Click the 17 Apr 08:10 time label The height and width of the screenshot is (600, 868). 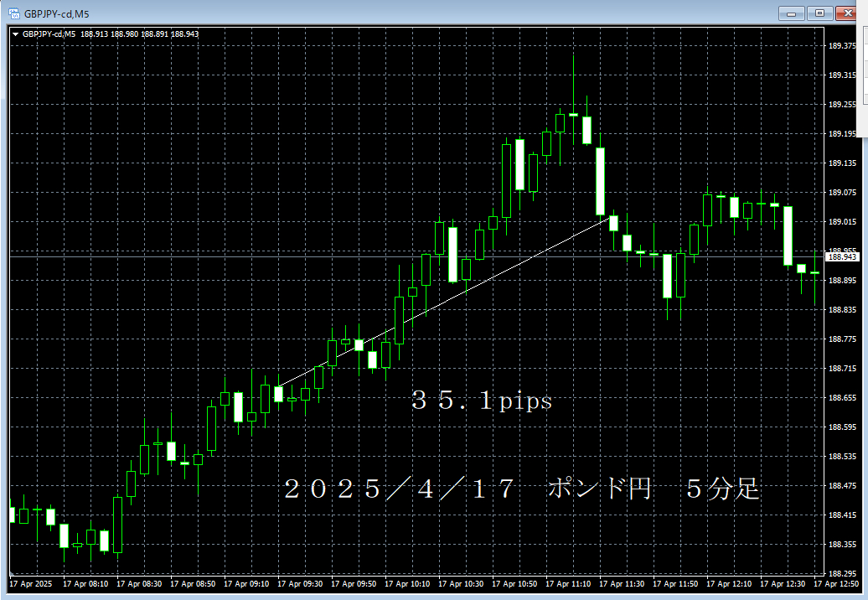point(85,584)
